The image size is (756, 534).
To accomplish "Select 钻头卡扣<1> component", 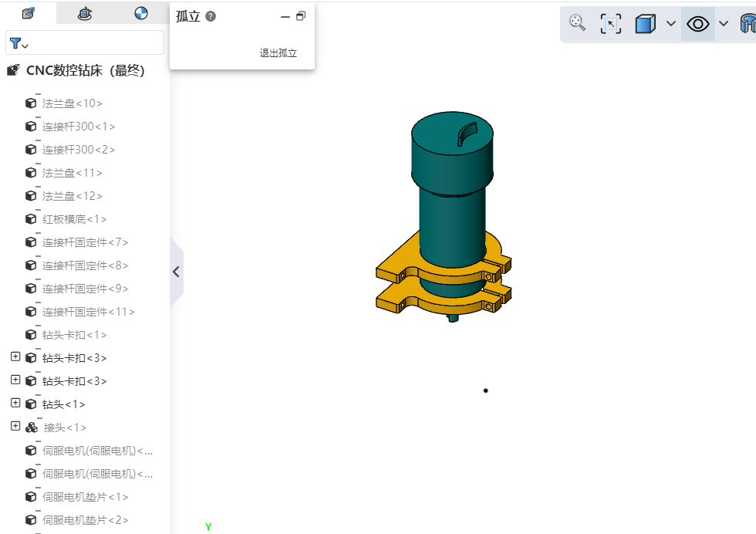I will 74,335.
